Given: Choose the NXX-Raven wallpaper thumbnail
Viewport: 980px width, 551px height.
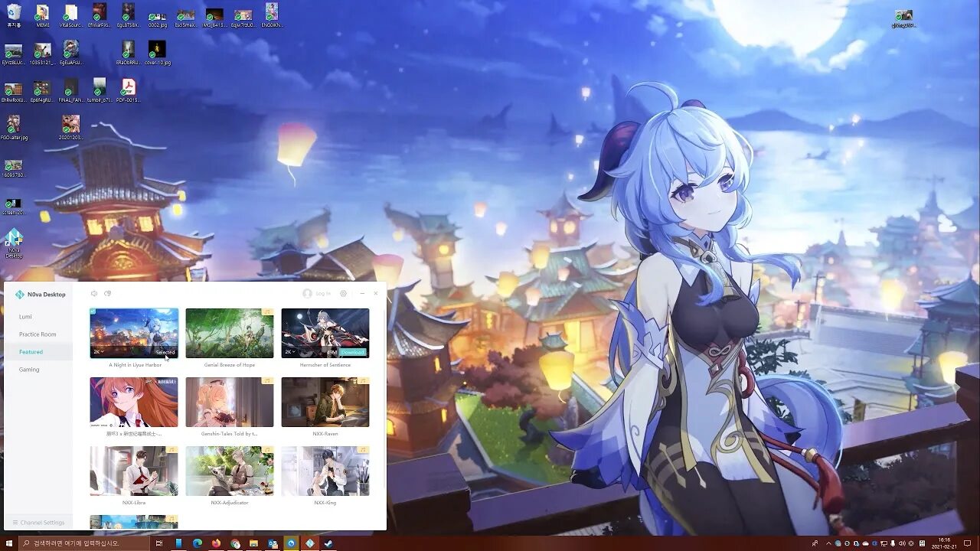Looking at the screenshot, I should click(x=325, y=402).
